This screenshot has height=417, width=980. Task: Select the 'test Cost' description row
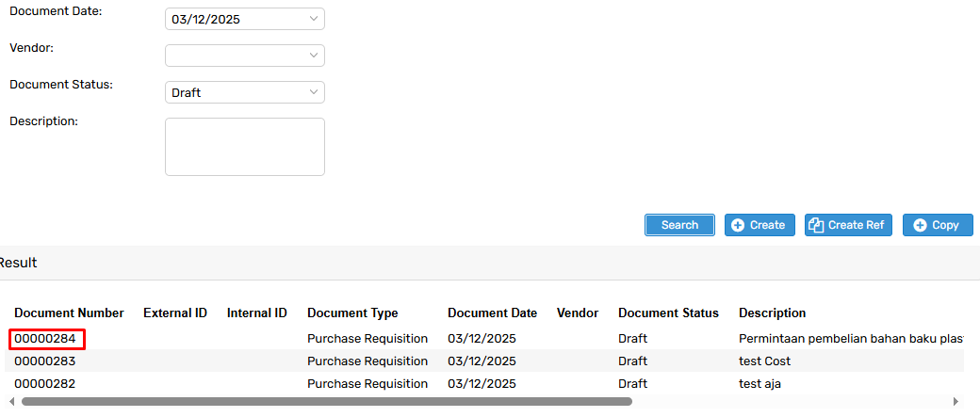[764, 361]
